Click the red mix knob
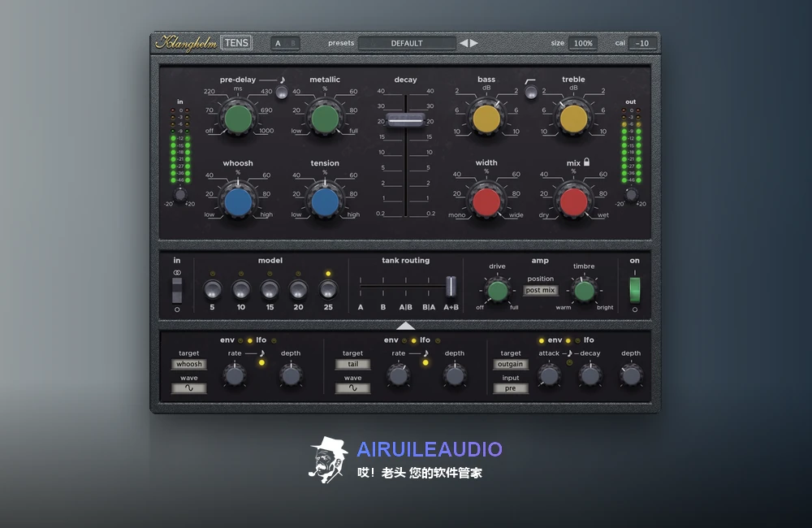This screenshot has width=812, height=528. click(x=573, y=202)
